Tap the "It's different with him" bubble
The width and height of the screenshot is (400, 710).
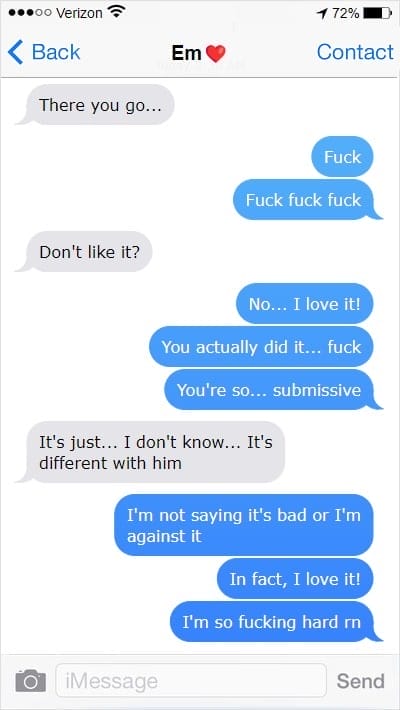click(x=151, y=452)
